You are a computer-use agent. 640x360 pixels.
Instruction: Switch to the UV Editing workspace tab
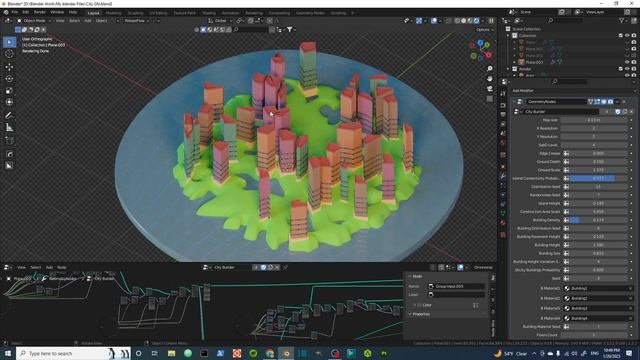coord(158,13)
